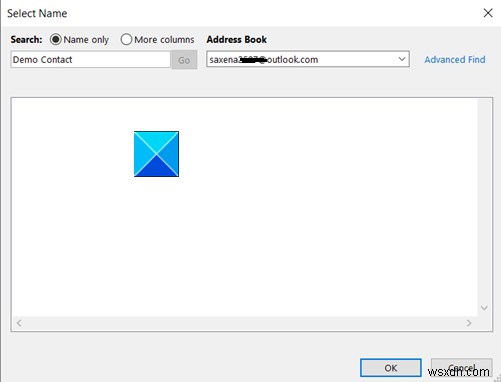Open the Advanced Find link
Image resolution: width=501 pixels, height=382 pixels.
455,60
